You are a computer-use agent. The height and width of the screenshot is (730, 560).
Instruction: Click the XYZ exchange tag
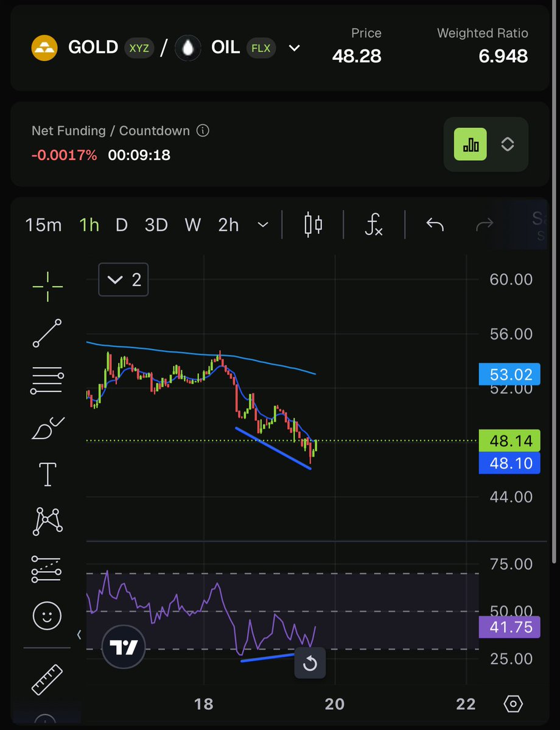139,49
